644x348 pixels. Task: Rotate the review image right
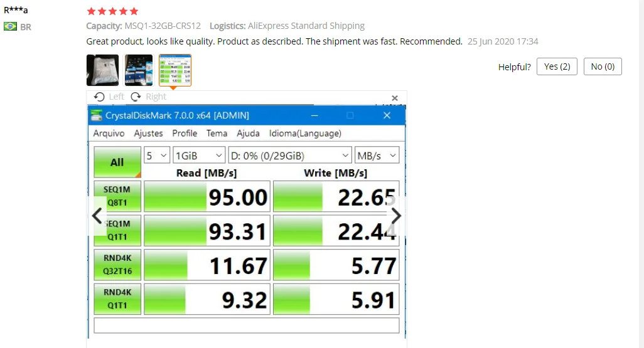click(148, 97)
